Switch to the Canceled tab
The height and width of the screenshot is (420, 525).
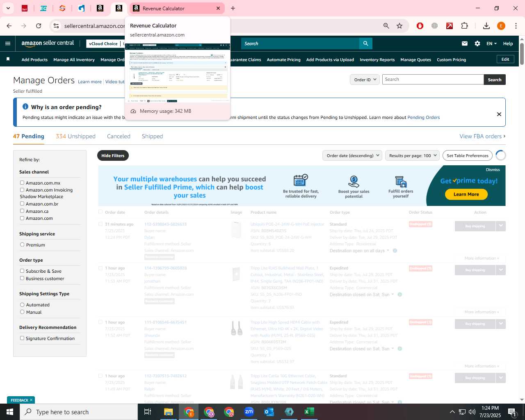coord(119,136)
